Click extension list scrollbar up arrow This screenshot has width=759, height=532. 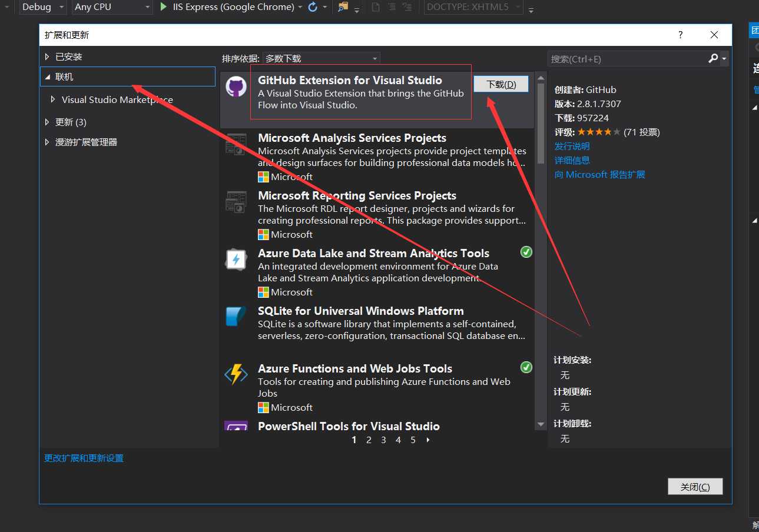tap(541, 77)
